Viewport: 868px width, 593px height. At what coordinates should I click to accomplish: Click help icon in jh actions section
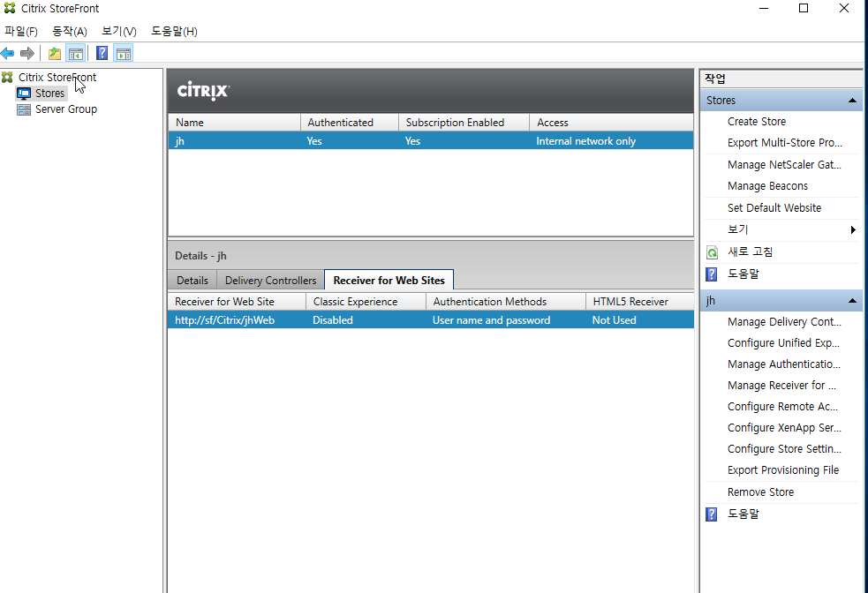(x=712, y=514)
